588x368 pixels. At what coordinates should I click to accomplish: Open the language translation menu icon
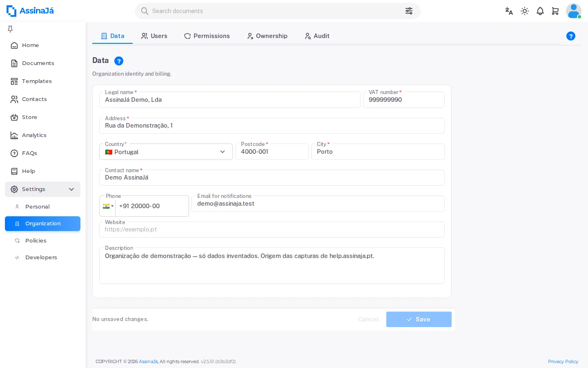tap(509, 11)
